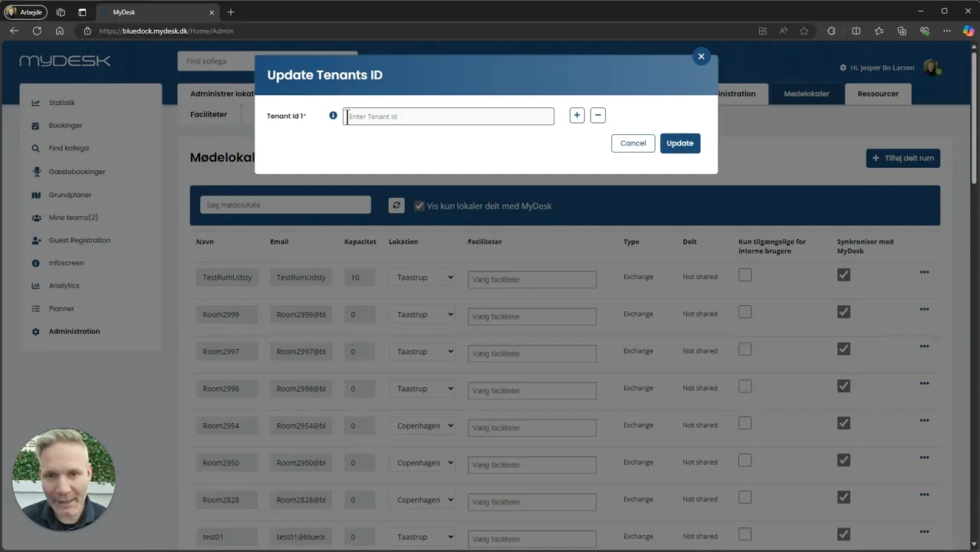Check internal-users-only box for Room2999
The image size is (980, 552).
point(745,312)
